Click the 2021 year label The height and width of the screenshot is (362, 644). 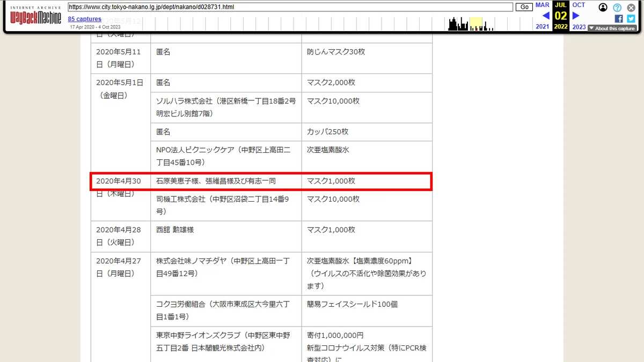click(543, 27)
